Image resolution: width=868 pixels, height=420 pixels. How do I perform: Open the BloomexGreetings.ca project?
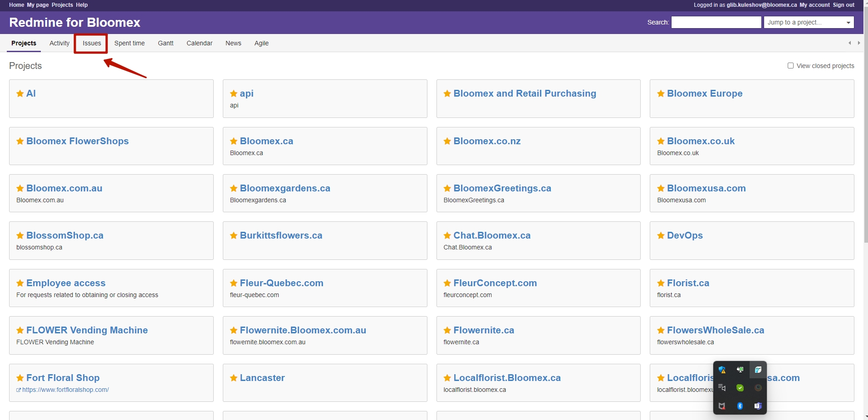coord(502,188)
